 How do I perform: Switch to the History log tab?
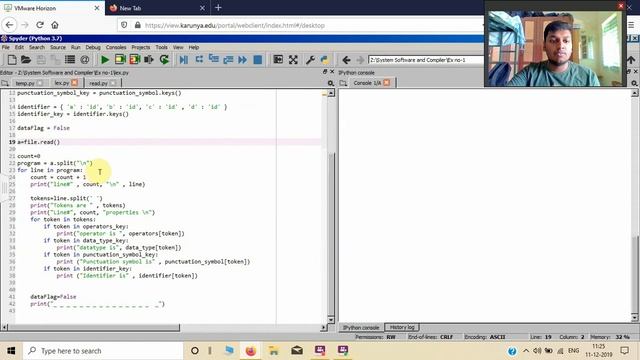[402, 327]
